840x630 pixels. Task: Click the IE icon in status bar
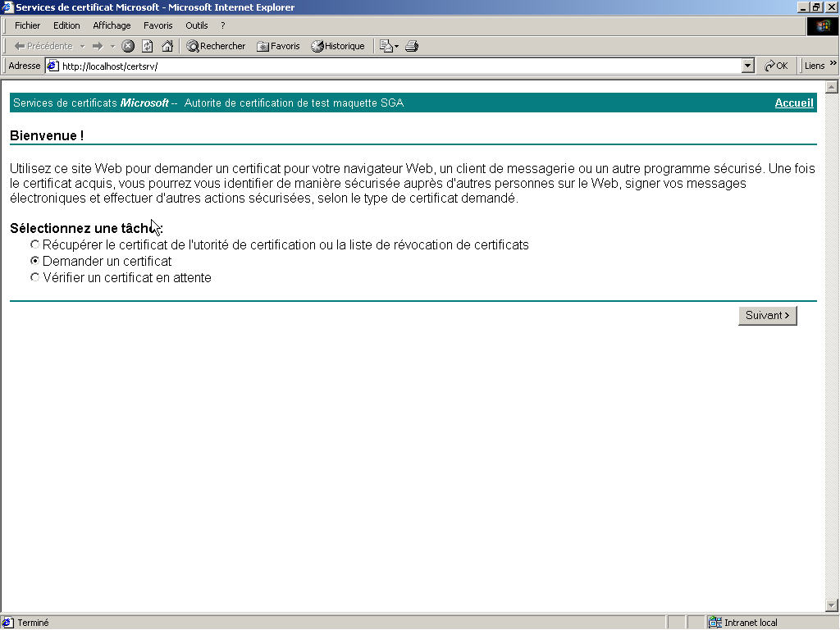[7, 623]
